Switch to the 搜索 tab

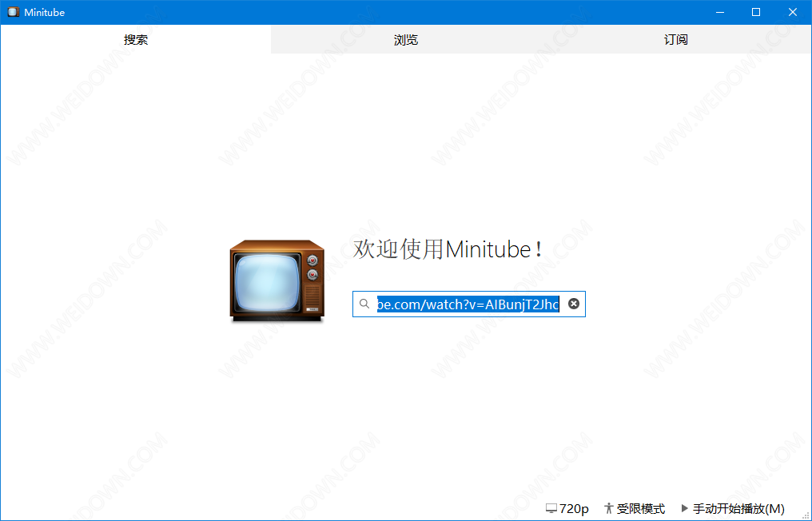click(136, 39)
